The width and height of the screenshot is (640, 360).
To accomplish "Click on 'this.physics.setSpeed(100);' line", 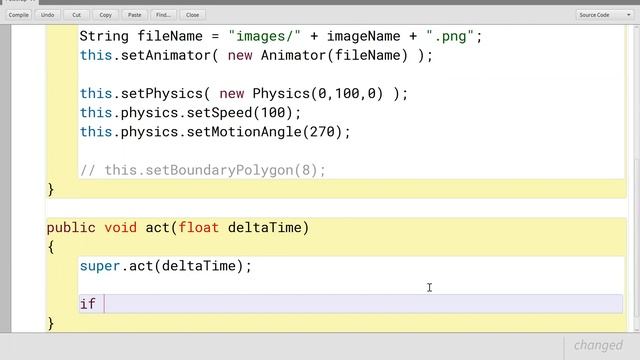I will click(190, 113).
